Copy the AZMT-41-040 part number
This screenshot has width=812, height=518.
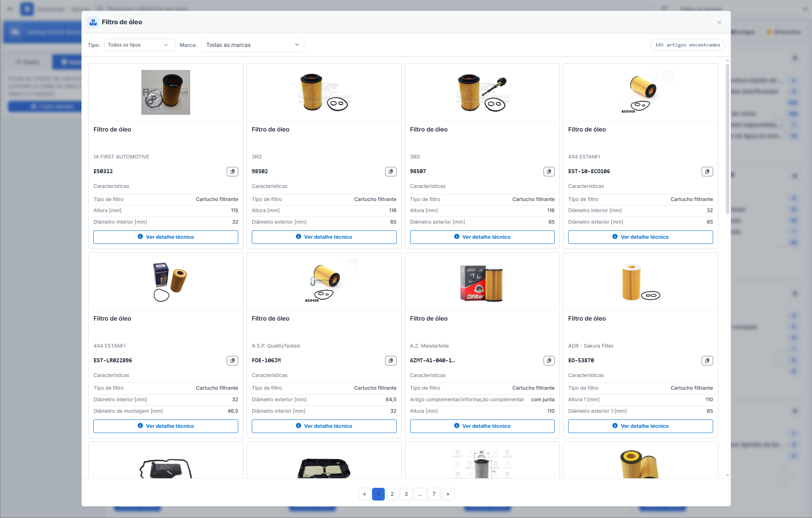pyautogui.click(x=549, y=361)
